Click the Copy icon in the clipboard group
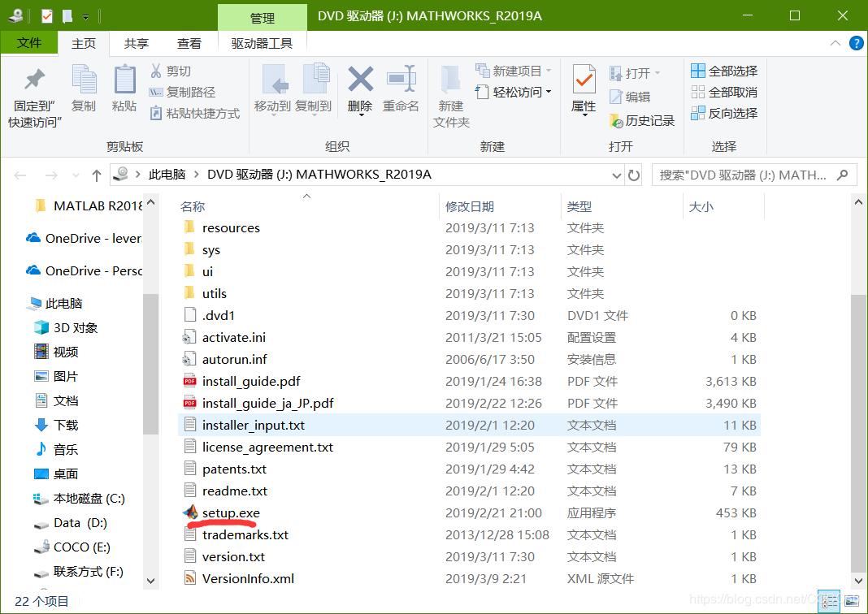This screenshot has height=614, width=868. (85, 79)
